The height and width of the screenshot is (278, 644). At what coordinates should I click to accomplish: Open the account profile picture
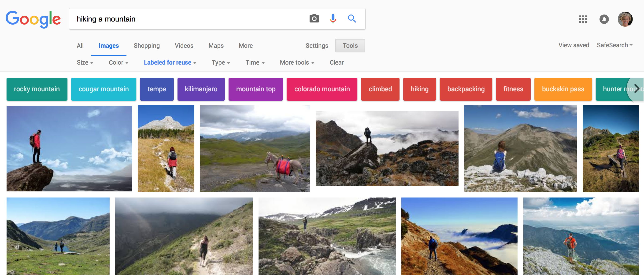pyautogui.click(x=625, y=19)
